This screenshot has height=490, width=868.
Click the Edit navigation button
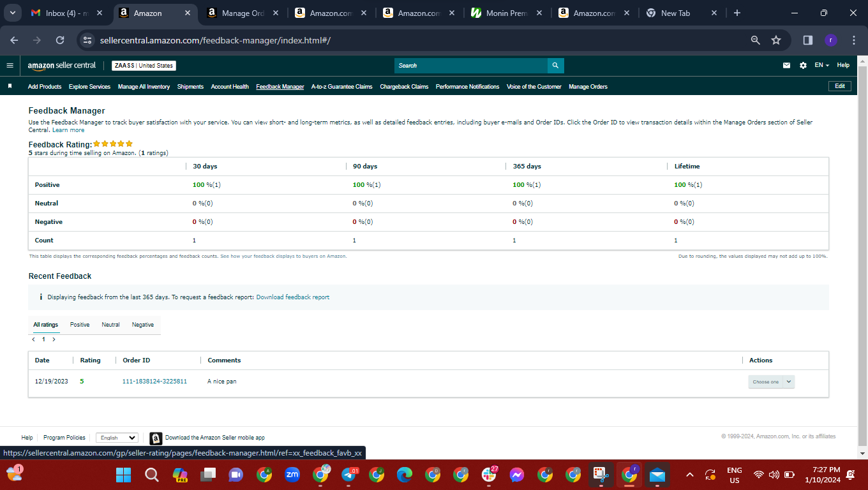[x=839, y=86]
